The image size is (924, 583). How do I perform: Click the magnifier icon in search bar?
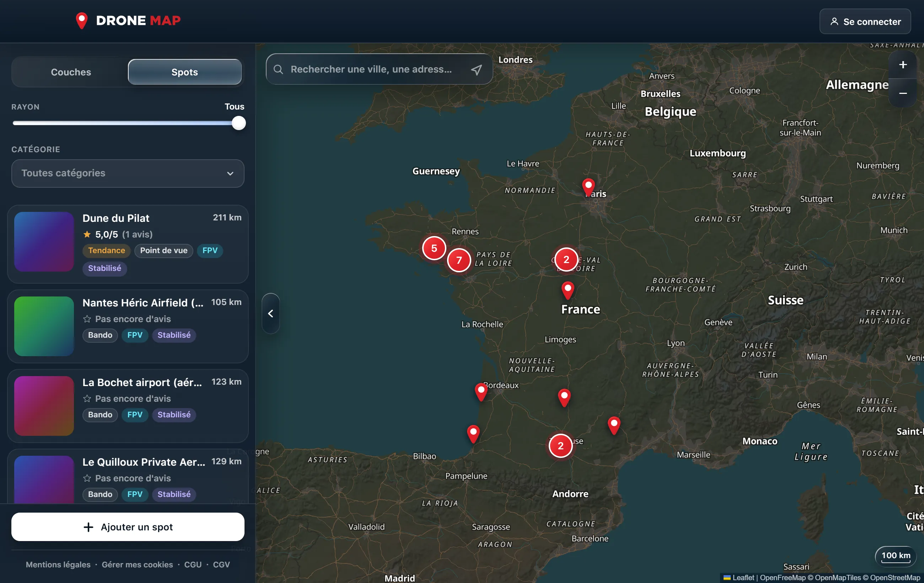(278, 69)
